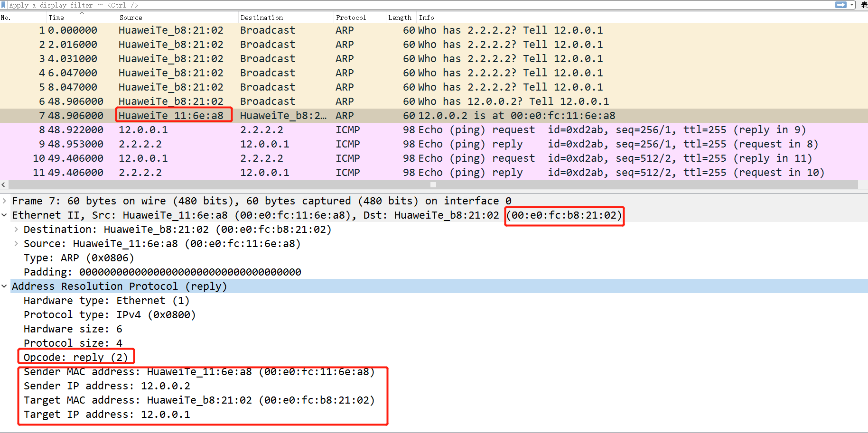
Task: Select packet 5 at time 8.047000
Action: [434, 87]
